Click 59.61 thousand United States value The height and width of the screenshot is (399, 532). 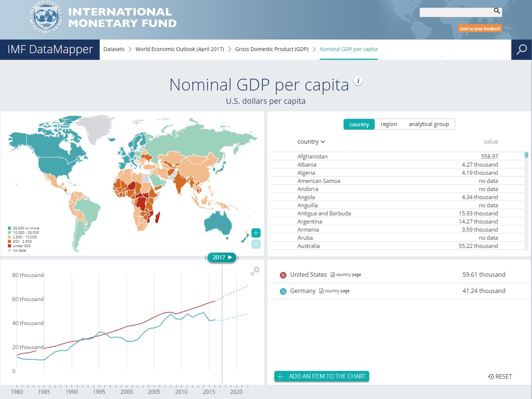coord(484,274)
